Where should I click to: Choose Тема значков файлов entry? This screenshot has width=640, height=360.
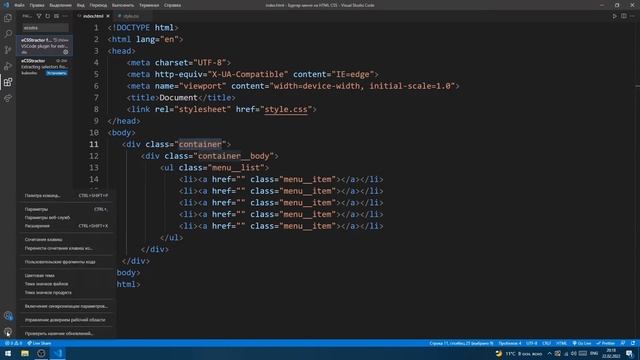coord(66,284)
